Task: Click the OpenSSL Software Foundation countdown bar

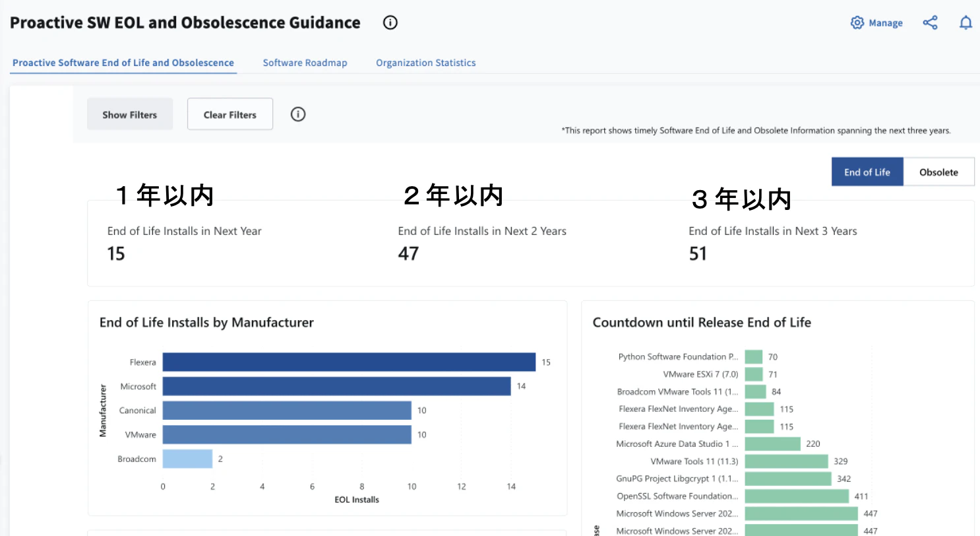Action: click(797, 496)
